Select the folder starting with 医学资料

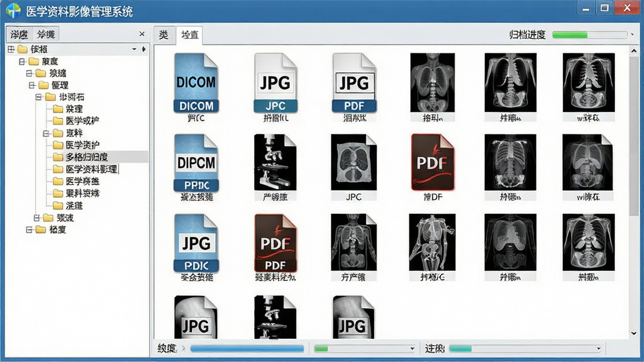85,169
